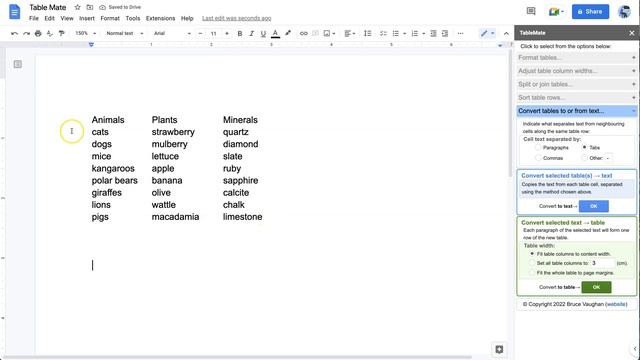Toggle underline formatting
Image resolution: width=640 pixels, height=360 pixels.
click(x=263, y=33)
